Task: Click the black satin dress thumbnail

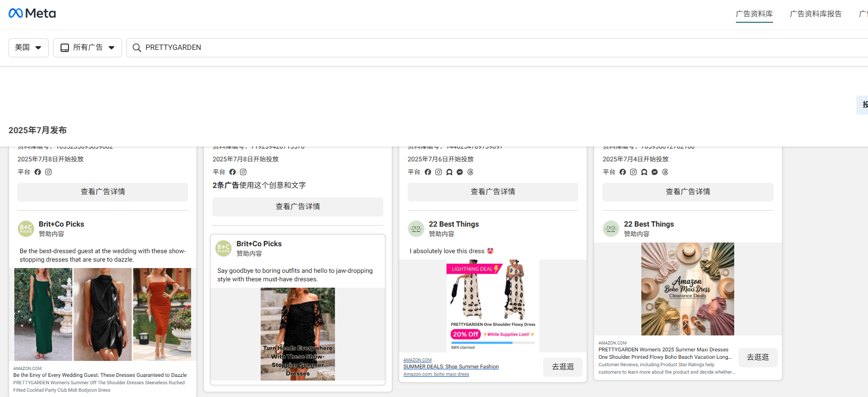Action: 102,314
